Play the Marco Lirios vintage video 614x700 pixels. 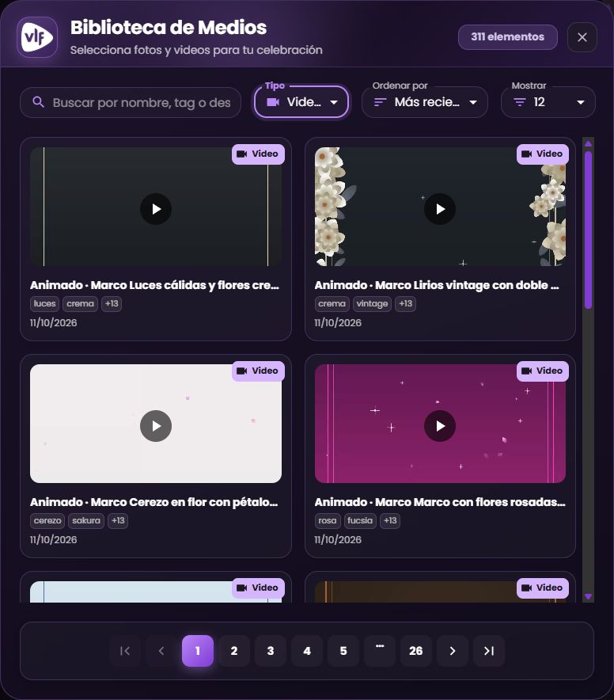440,209
